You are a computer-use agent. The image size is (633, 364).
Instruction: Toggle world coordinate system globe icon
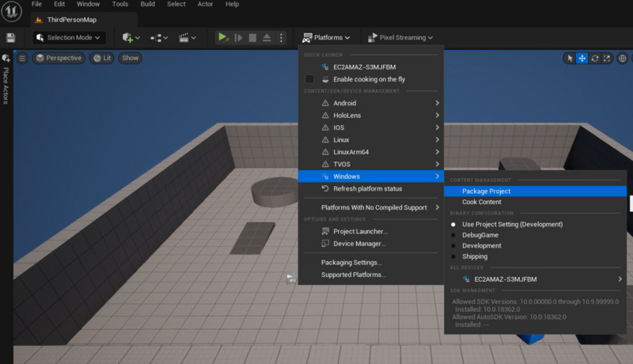tap(623, 59)
